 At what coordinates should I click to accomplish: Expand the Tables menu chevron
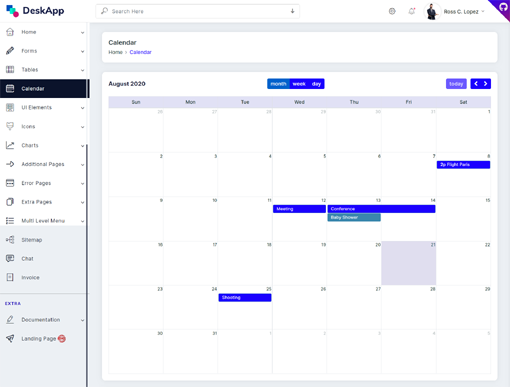pos(82,70)
